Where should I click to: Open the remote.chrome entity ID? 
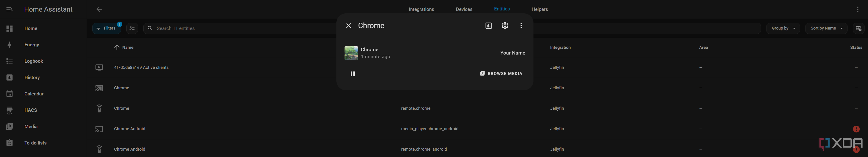pyautogui.click(x=415, y=108)
